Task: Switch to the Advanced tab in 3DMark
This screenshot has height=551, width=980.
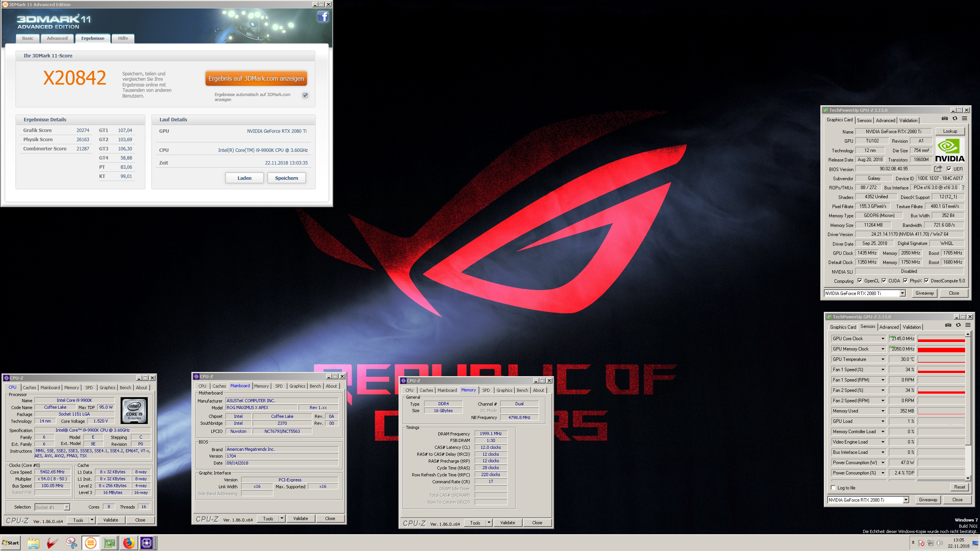Action: tap(57, 38)
